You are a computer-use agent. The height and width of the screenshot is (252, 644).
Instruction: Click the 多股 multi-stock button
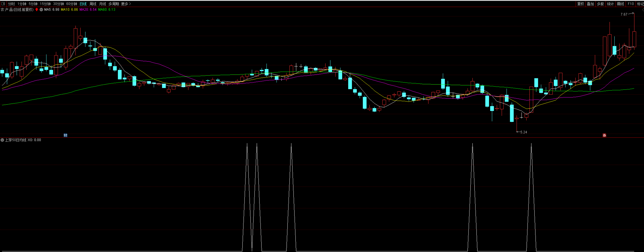point(601,4)
